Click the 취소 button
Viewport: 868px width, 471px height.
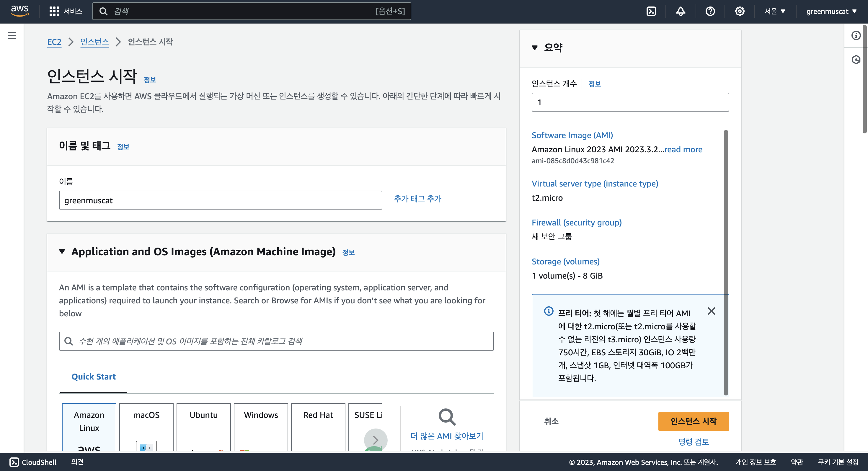click(551, 421)
